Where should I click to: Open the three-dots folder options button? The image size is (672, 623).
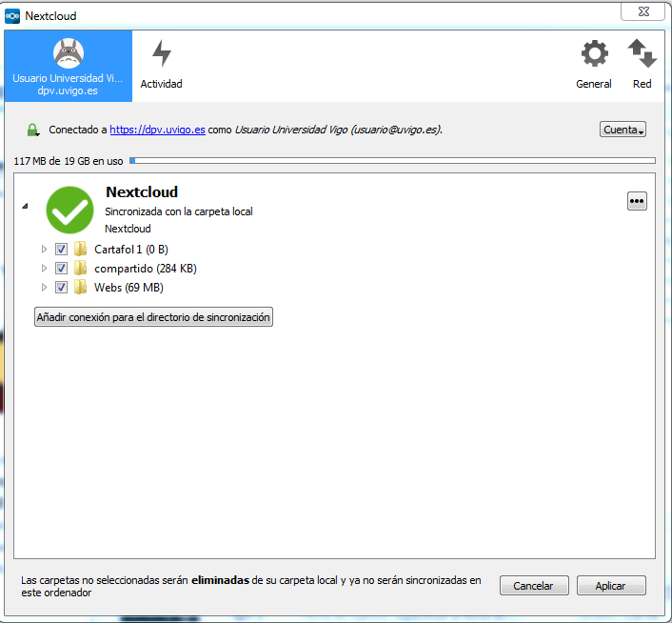637,200
